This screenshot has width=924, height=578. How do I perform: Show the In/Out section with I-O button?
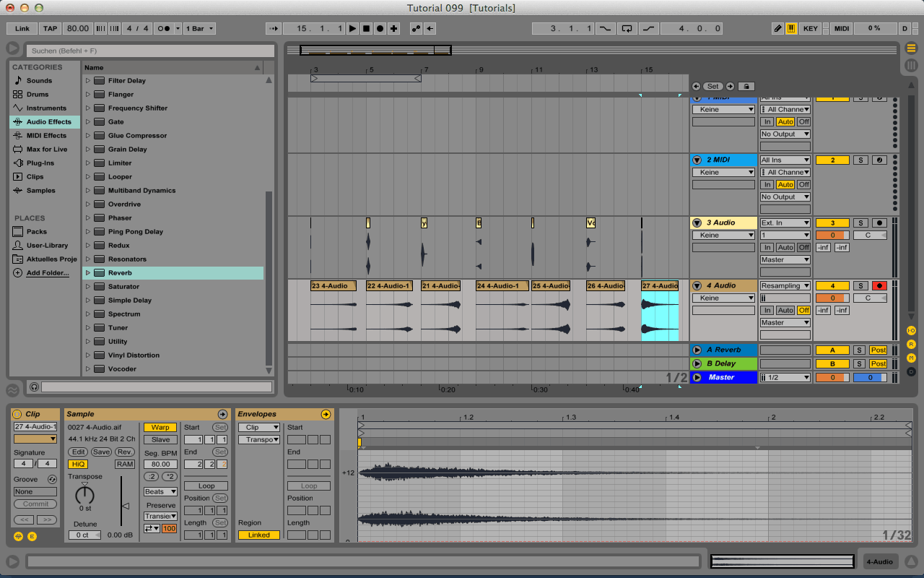[911, 330]
